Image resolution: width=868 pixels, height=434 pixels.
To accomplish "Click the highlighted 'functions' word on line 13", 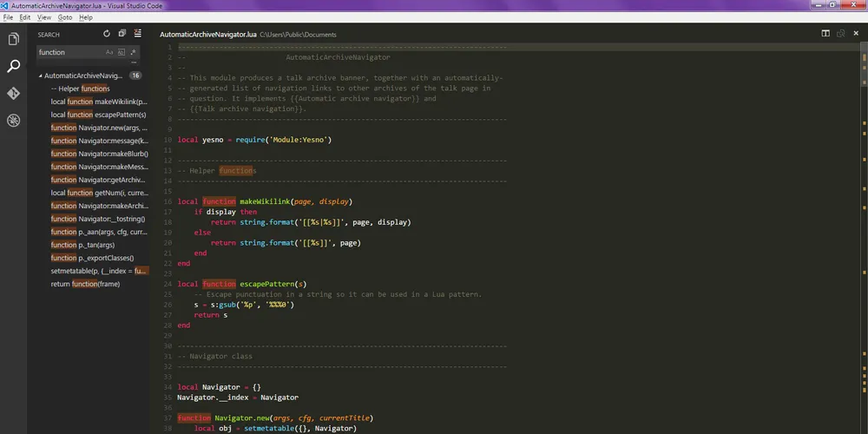I will tap(238, 170).
